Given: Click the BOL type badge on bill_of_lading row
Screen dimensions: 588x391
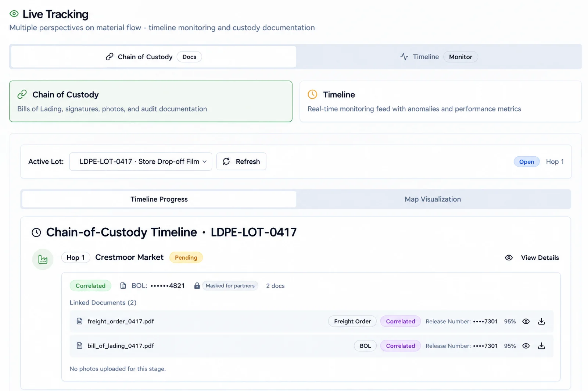Looking at the screenshot, I should point(365,346).
